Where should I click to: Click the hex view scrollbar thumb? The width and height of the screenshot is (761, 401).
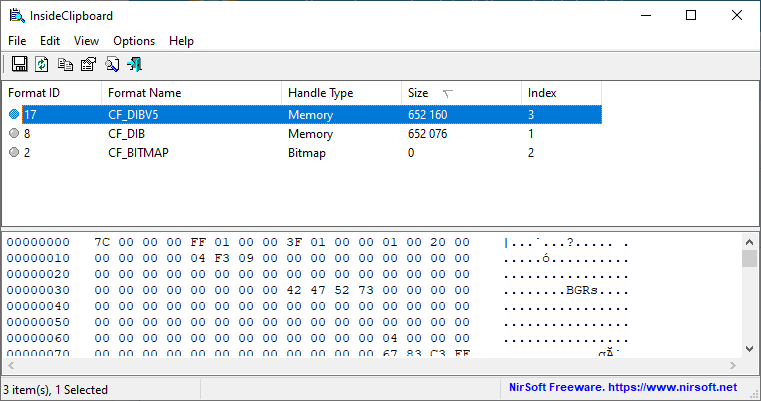click(x=749, y=259)
